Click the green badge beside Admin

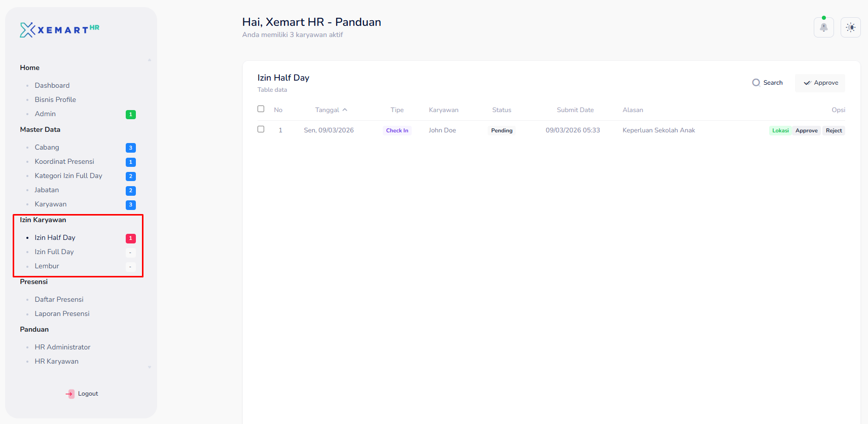130,115
